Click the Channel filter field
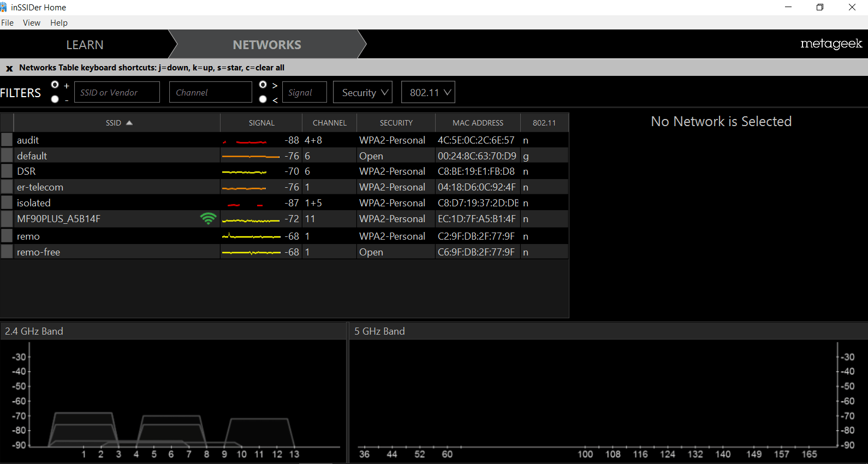Image resolution: width=868 pixels, height=464 pixels. point(211,92)
